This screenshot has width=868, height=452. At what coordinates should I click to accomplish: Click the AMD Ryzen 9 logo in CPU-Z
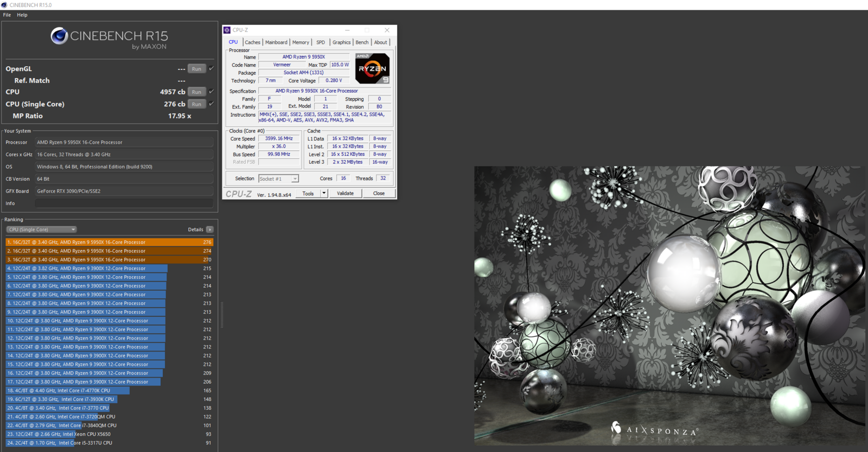(x=372, y=68)
